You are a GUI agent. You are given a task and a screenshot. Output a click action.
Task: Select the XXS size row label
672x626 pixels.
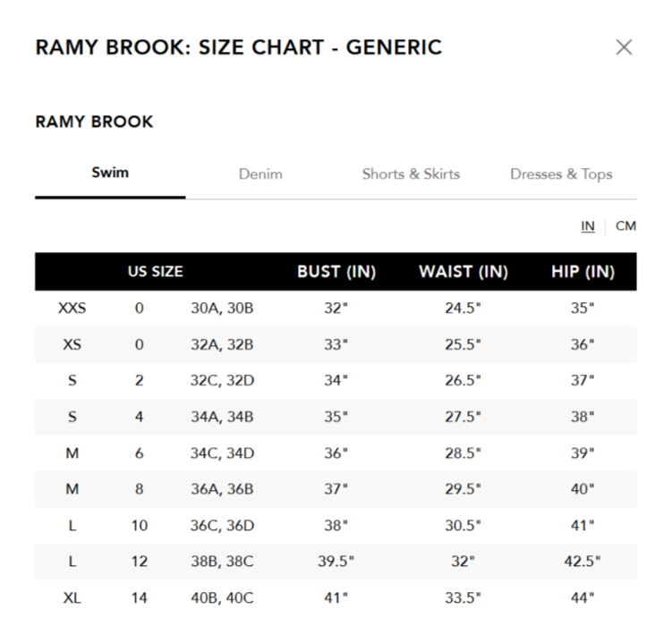coord(72,308)
